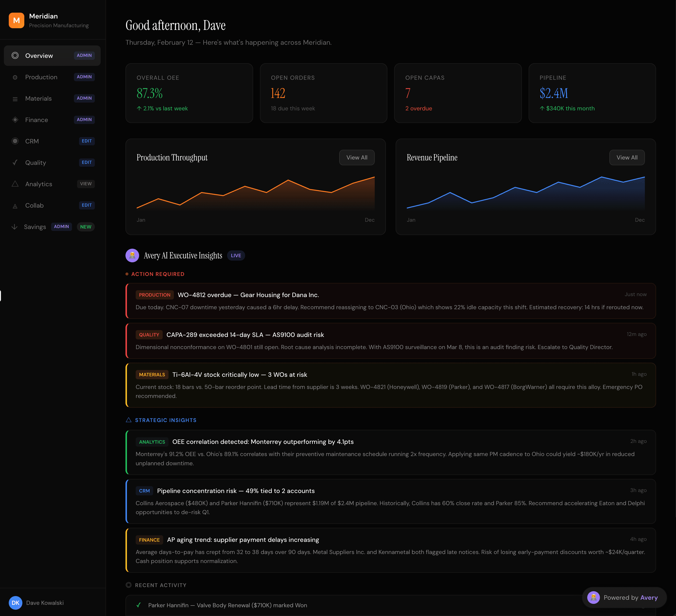Click the NEW badge on Savings
This screenshot has width=676, height=616.
[x=86, y=227]
